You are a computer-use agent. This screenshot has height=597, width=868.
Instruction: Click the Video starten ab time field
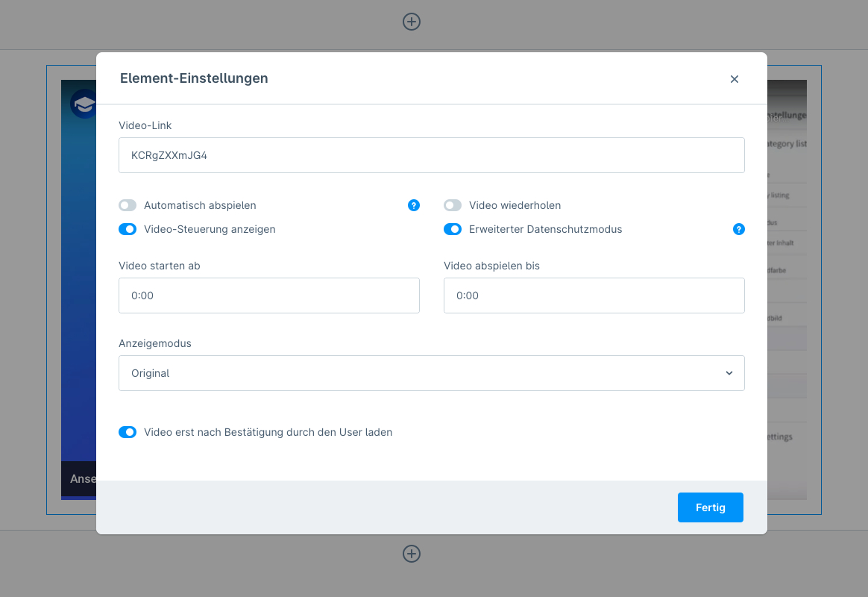point(268,296)
